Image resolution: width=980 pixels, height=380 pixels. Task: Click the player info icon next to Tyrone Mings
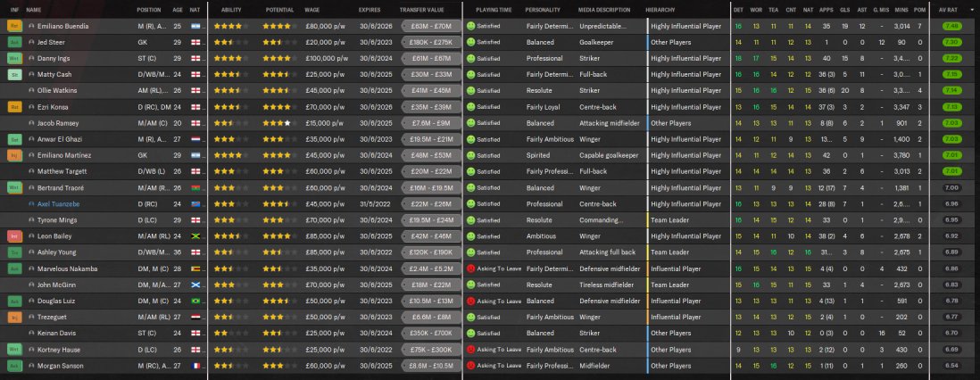pyautogui.click(x=31, y=220)
